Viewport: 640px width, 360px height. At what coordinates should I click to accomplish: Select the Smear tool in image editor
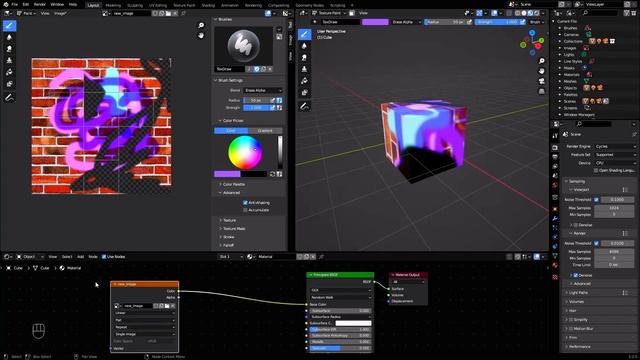9,49
